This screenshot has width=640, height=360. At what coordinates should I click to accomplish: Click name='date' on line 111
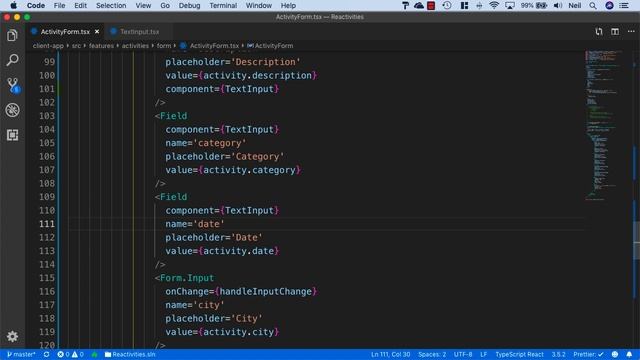(195, 224)
